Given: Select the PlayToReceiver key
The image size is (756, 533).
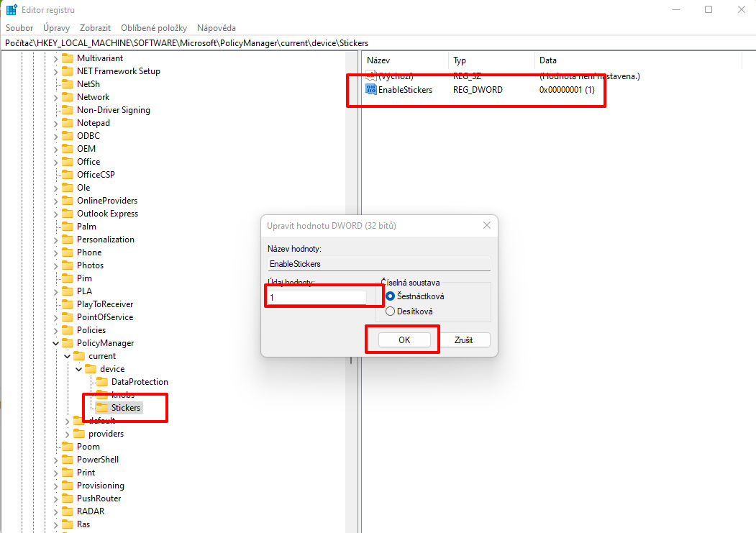Looking at the screenshot, I should [104, 304].
